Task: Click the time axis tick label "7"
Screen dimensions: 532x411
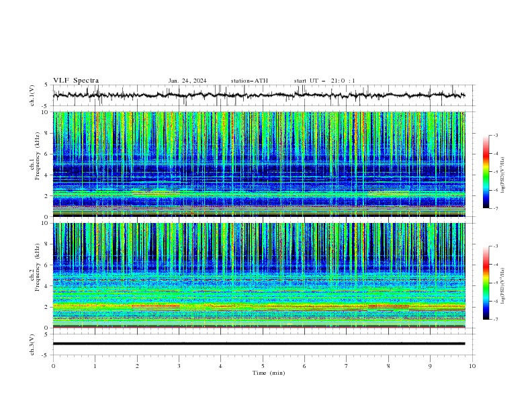Action: pyautogui.click(x=347, y=366)
